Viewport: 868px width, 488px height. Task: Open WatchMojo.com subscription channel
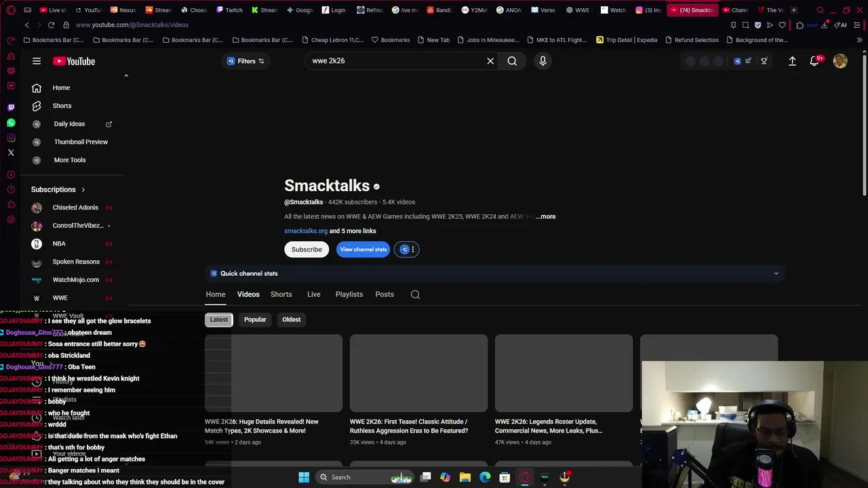pyautogui.click(x=75, y=280)
